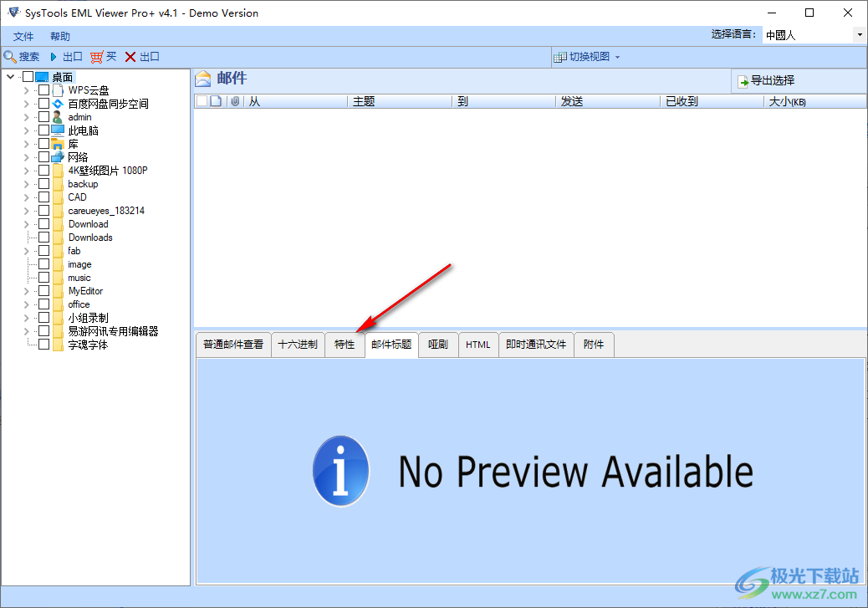This screenshot has width=868, height=608.
Task: Click the 主题 column header
Action: click(365, 100)
